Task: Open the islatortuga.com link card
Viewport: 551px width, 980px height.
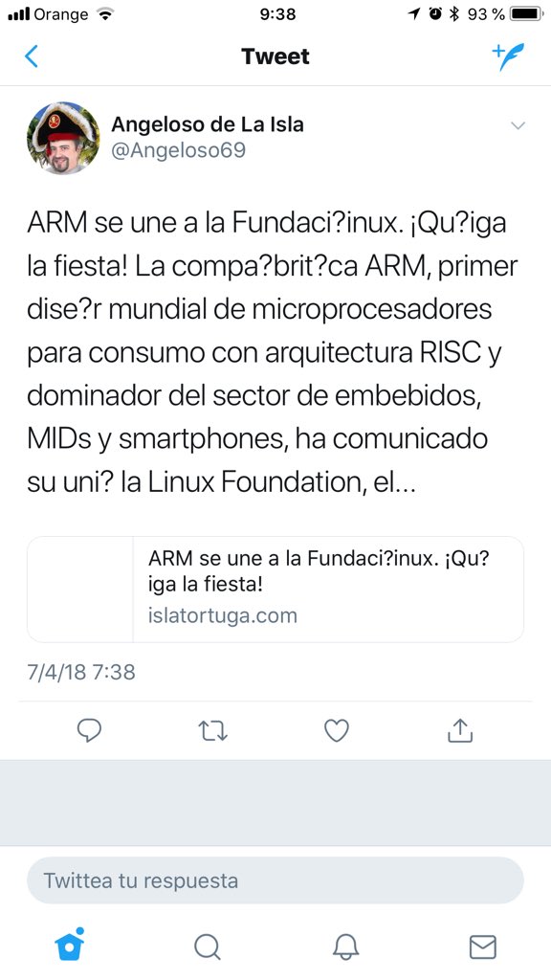Action: point(275,590)
